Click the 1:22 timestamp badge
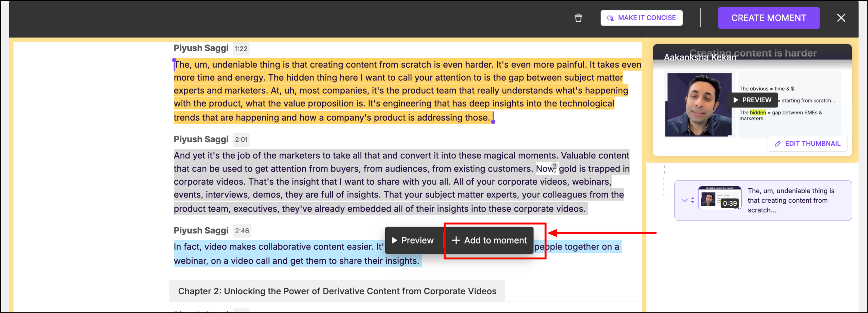The image size is (868, 313). (x=241, y=49)
